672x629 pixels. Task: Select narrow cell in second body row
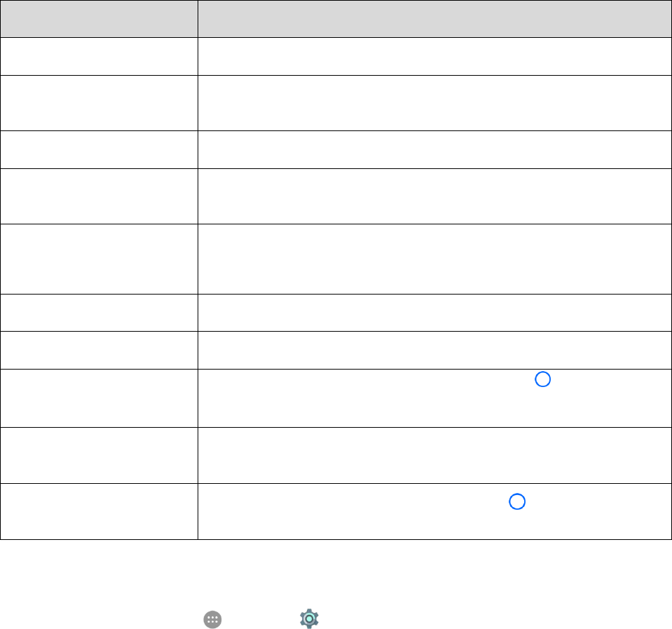(99, 103)
